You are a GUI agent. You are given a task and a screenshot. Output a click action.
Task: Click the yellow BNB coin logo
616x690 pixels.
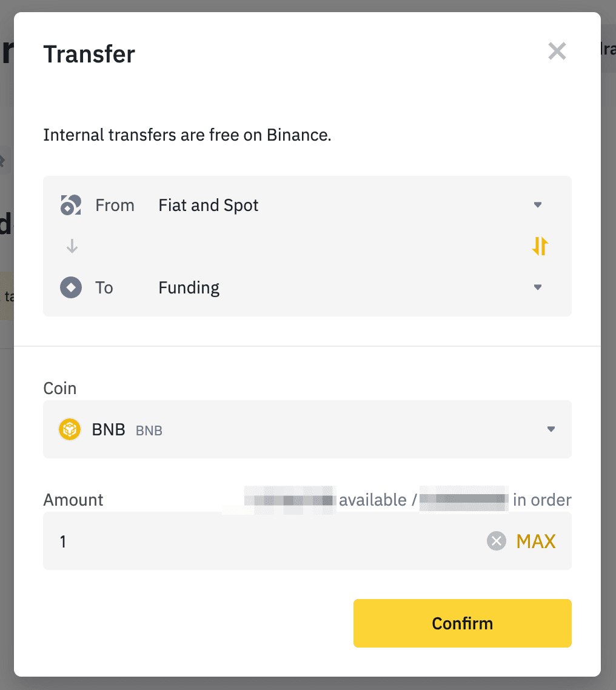tap(70, 430)
